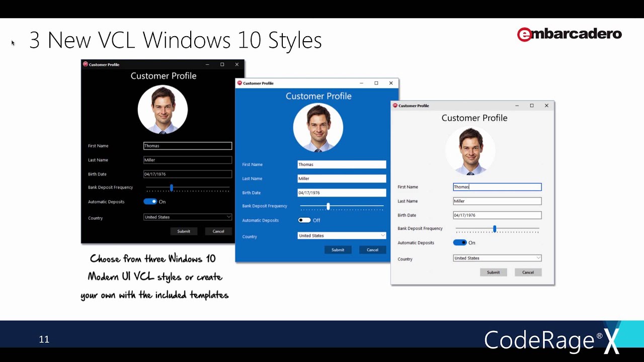The width and height of the screenshot is (644, 362).
Task: Focus the First Name field in black window
Action: [x=188, y=146]
